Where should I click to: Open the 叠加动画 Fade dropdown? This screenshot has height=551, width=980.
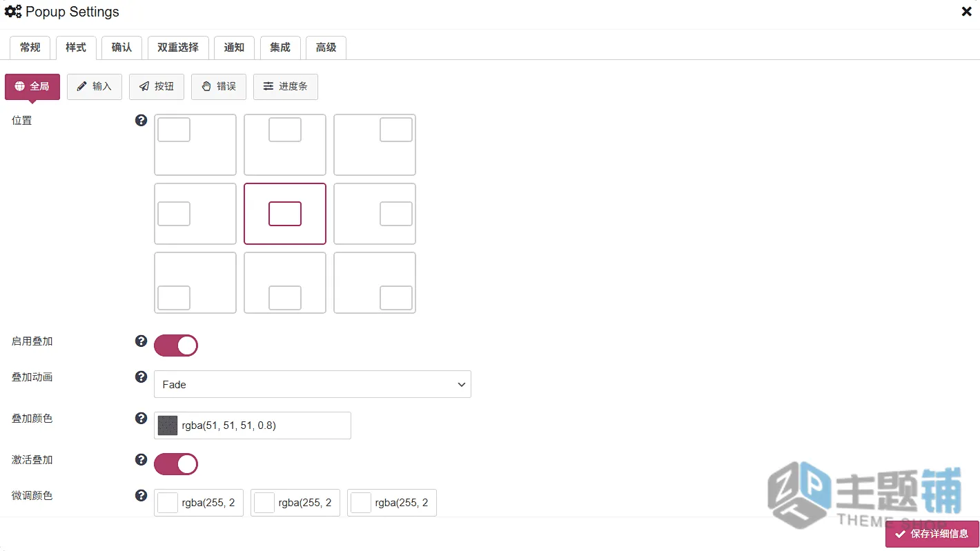pyautogui.click(x=313, y=384)
